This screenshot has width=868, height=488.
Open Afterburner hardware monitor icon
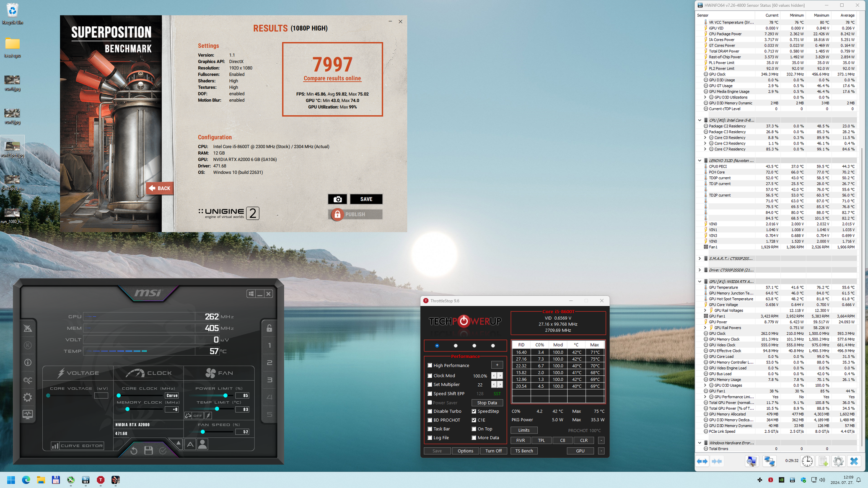28,414
